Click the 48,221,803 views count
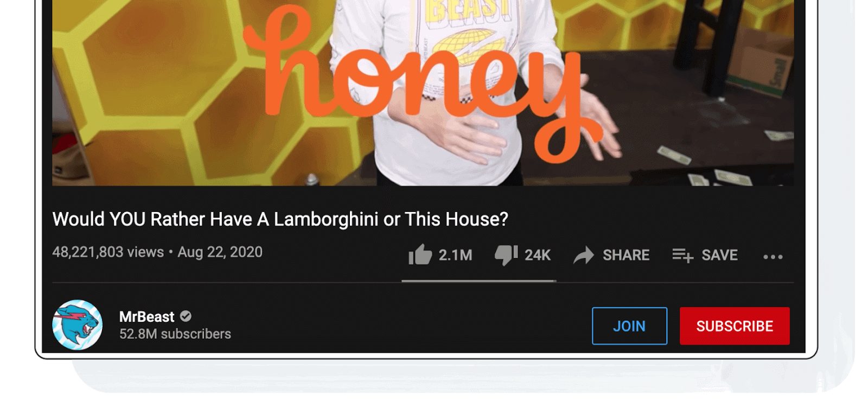The width and height of the screenshot is (868, 400). pos(108,252)
